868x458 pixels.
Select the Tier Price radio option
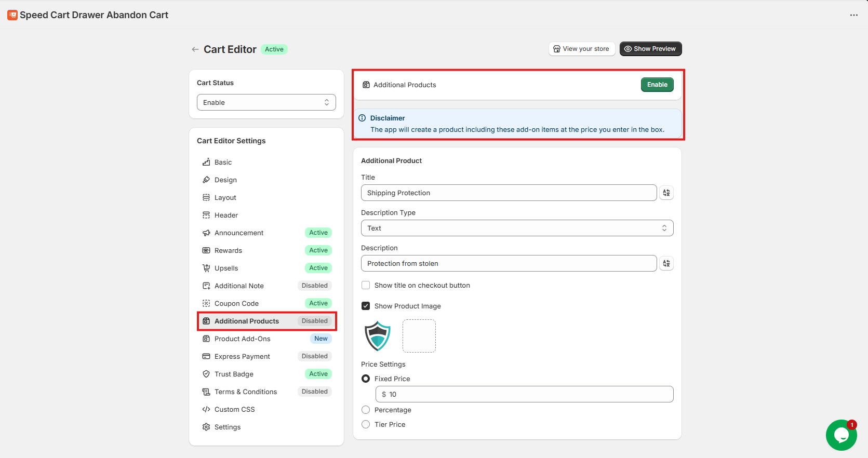click(366, 424)
